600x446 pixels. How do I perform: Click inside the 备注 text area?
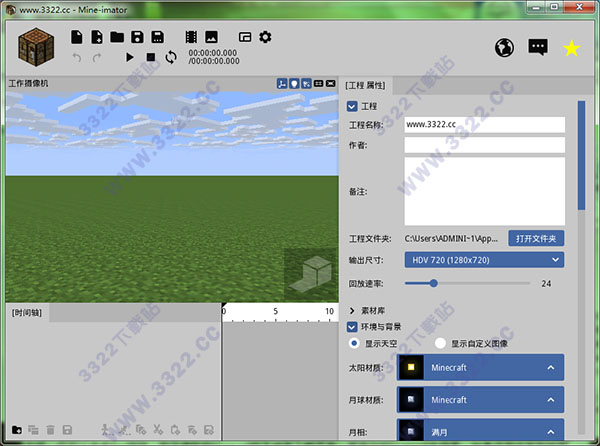coord(484,191)
